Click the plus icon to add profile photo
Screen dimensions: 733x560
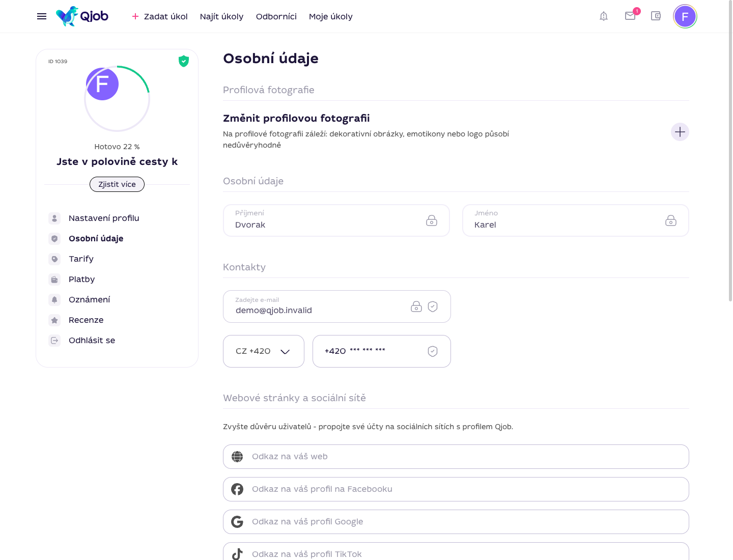tap(680, 132)
